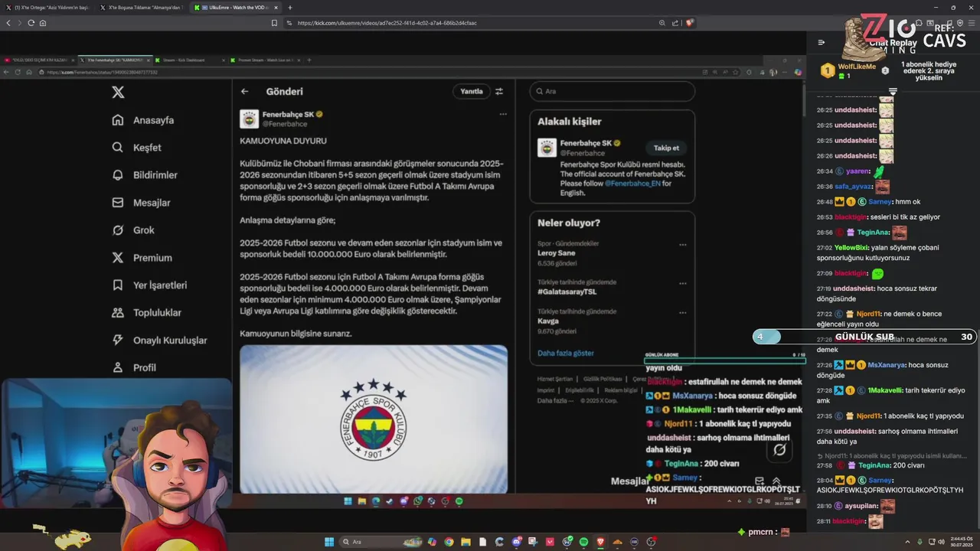The height and width of the screenshot is (551, 980).
Task: Click the Fenerbahçe SK avatar on the post
Action: 249,119
